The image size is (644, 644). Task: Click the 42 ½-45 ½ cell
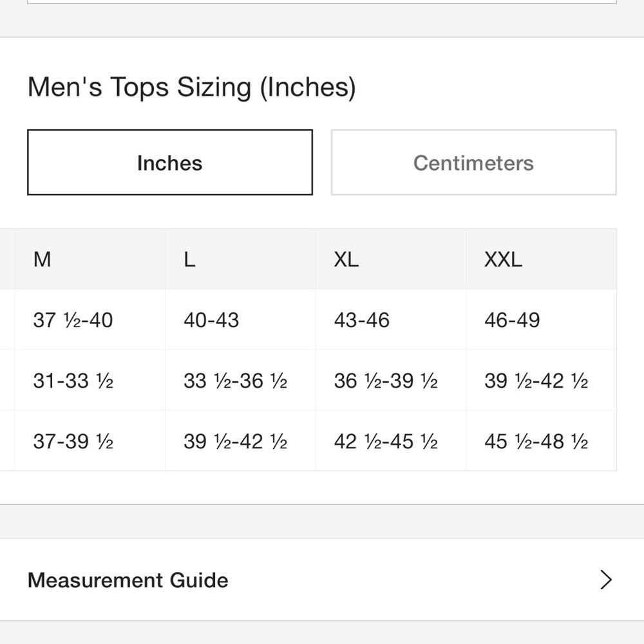391,440
